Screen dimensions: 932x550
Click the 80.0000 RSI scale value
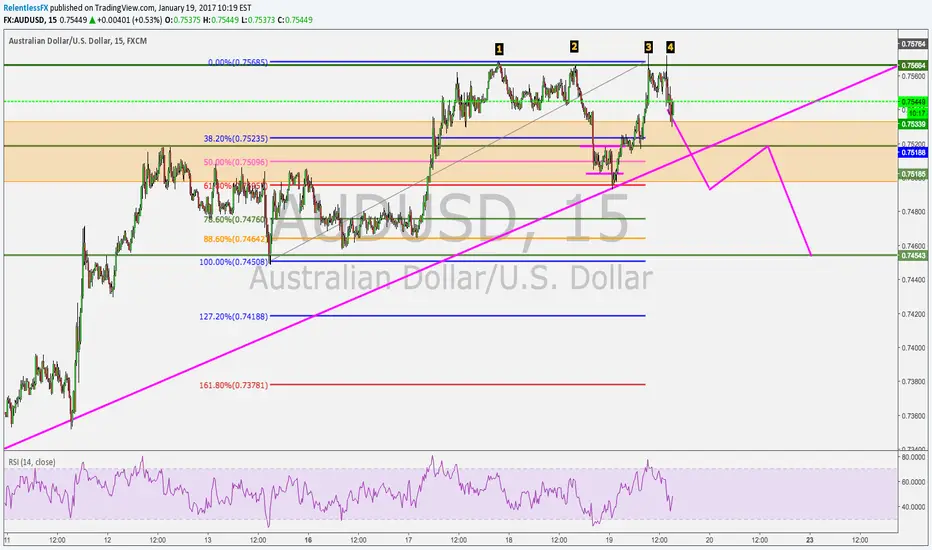click(x=913, y=457)
